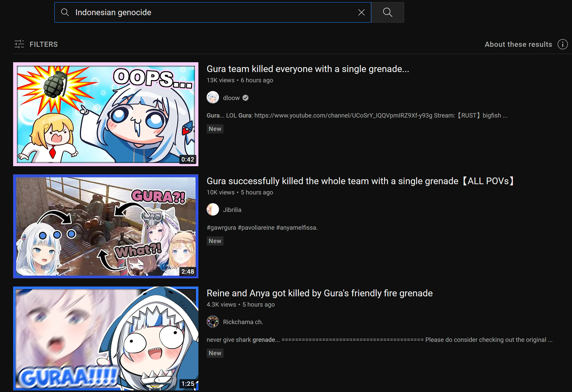
Task: Click the 0:42 duration badge
Action: click(x=188, y=159)
